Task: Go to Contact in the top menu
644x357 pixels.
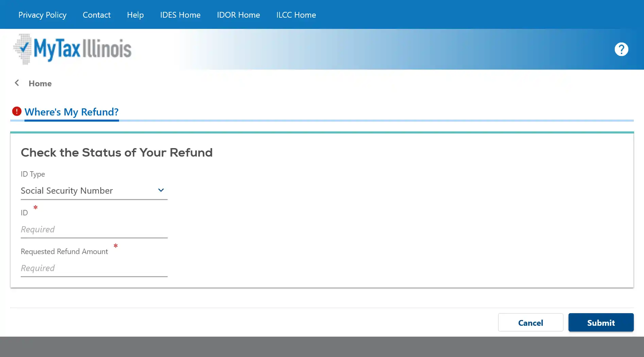Action: pyautogui.click(x=97, y=15)
